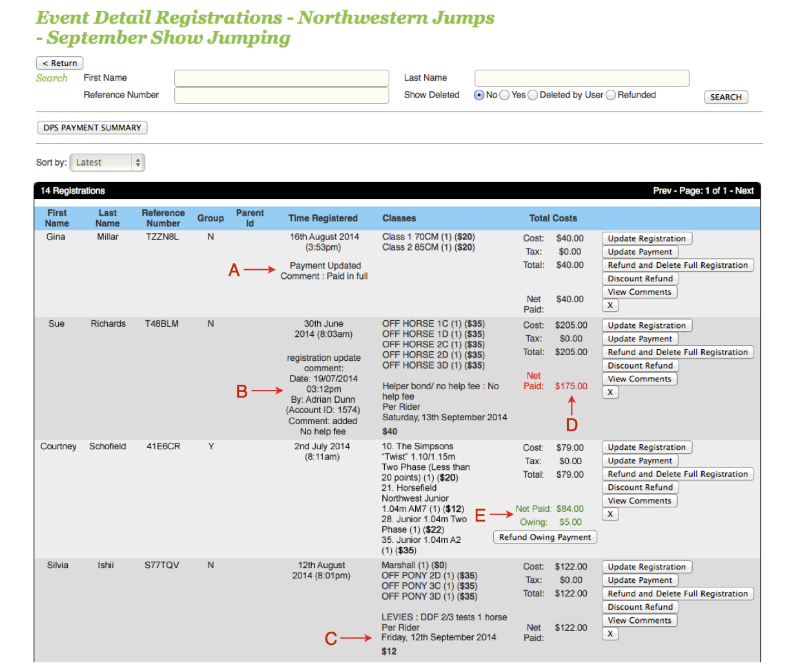800x672 pixels.
Task: Select the 'Yes' Show Deleted radio button
Action: (504, 95)
